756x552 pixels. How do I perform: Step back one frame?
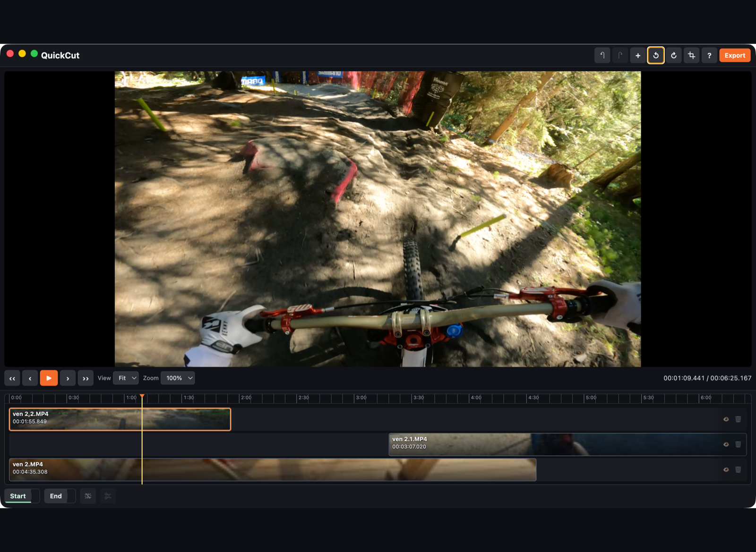click(x=30, y=378)
